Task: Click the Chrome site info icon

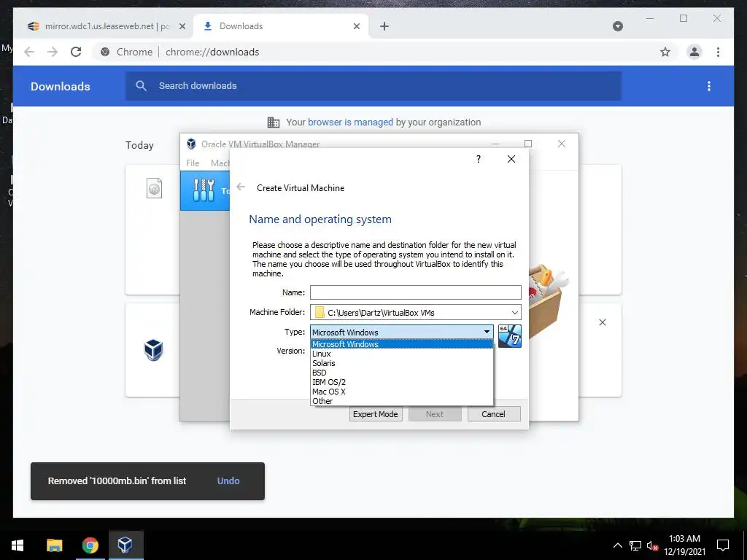Action: pos(105,52)
